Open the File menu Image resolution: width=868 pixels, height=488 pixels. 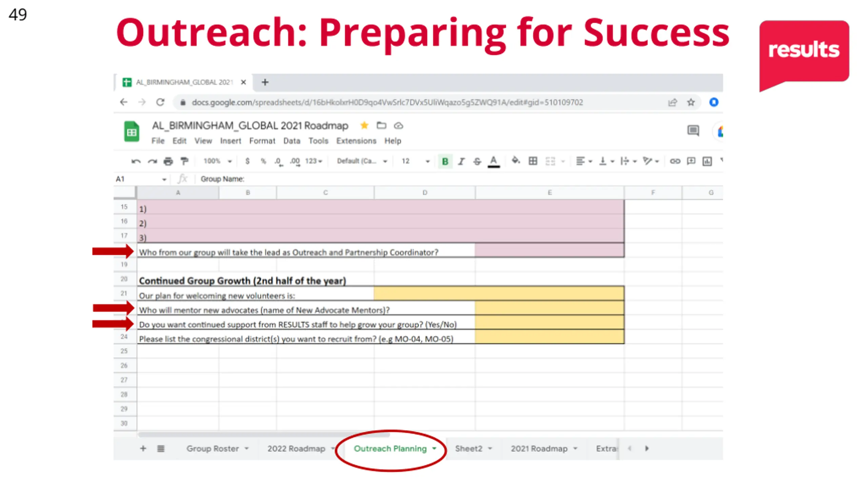pos(158,141)
